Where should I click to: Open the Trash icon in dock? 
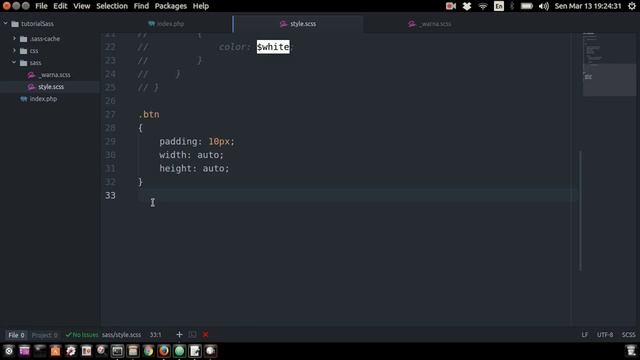[631, 351]
